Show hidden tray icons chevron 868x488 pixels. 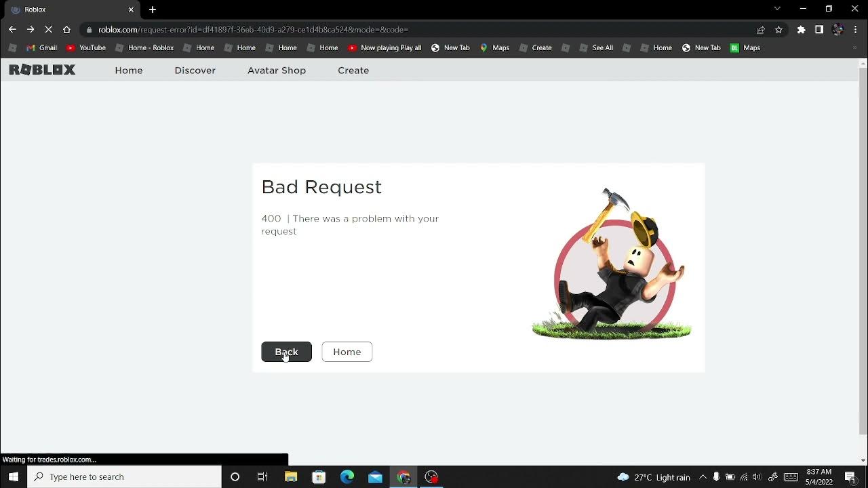click(x=703, y=477)
